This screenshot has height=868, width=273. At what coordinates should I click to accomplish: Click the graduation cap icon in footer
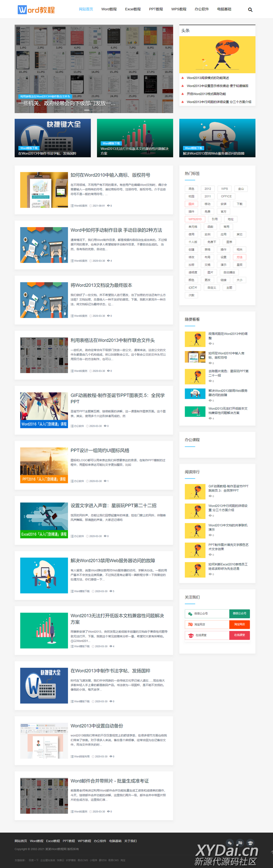pos(250,843)
